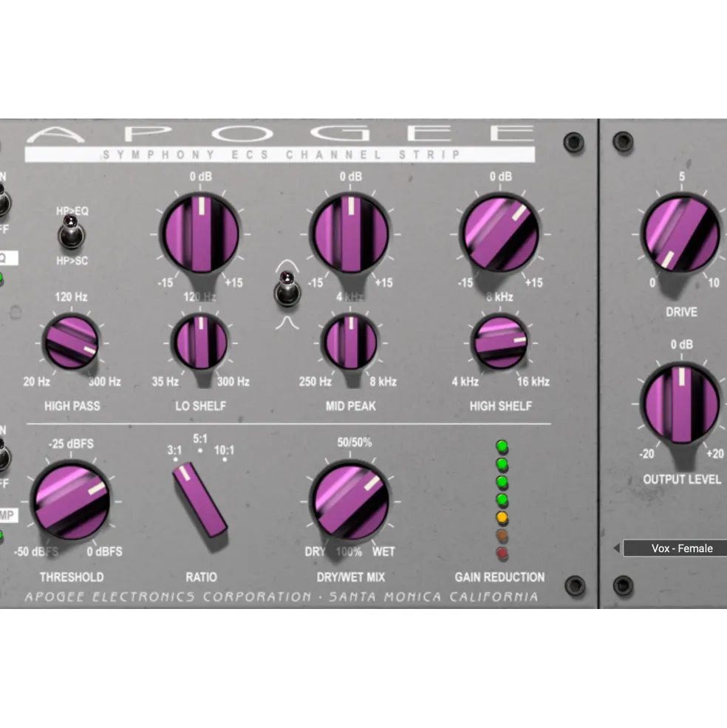Screen dimensions: 727x728
Task: Click the narrow bell curve icon
Action: coord(287,323)
